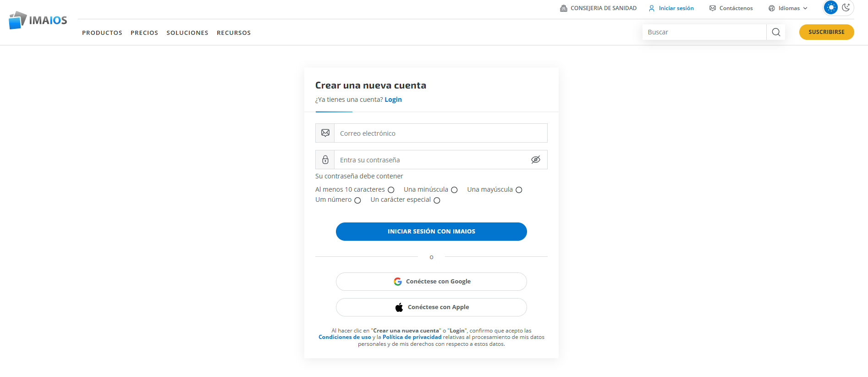
Task: Switch to light mode sun icon
Action: pos(831,7)
